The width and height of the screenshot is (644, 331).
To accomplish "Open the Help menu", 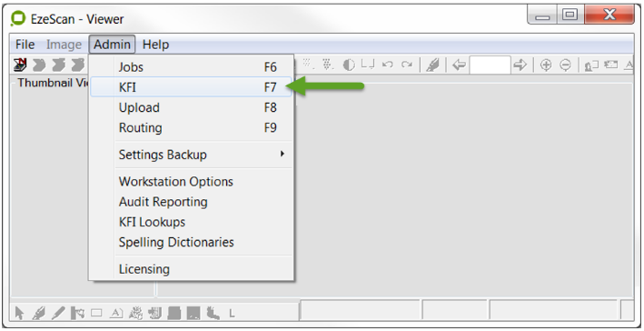I will (155, 45).
